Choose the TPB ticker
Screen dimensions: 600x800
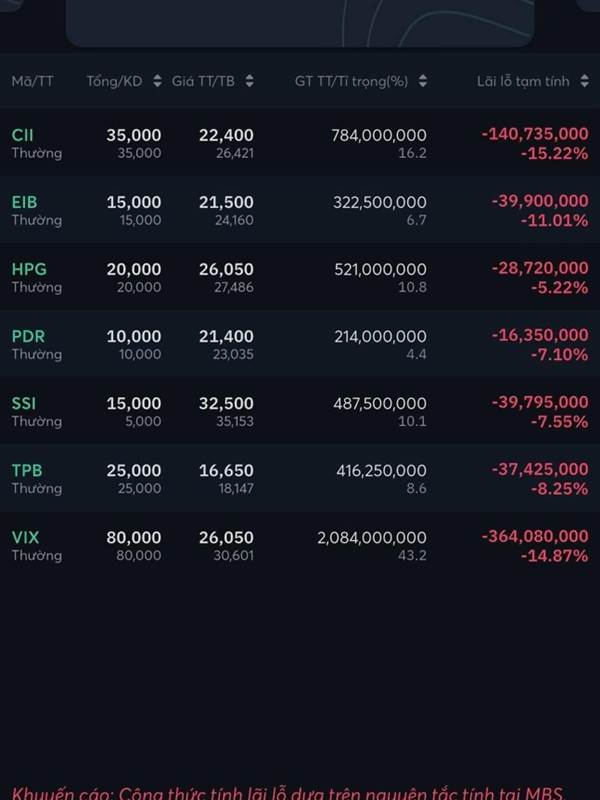(x=27, y=470)
